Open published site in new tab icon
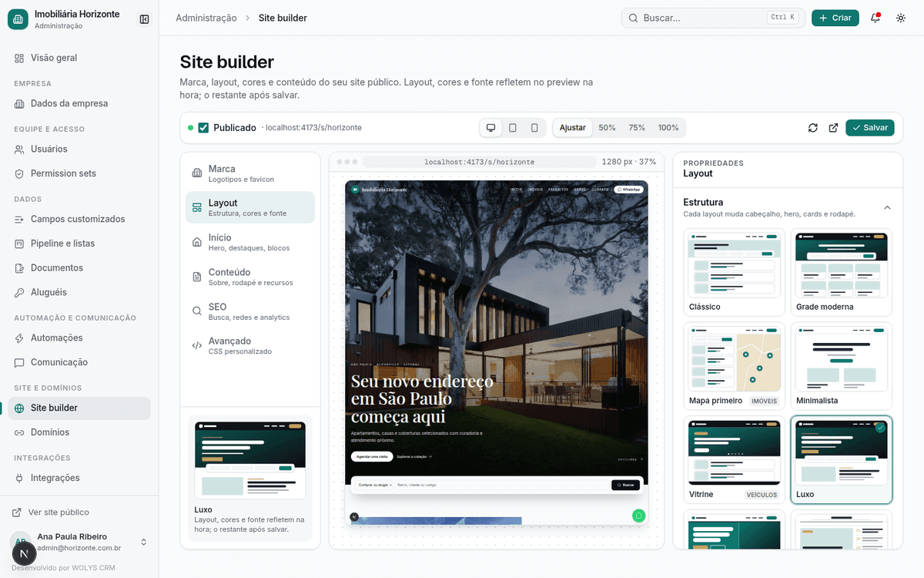The height and width of the screenshot is (578, 924). (x=833, y=128)
